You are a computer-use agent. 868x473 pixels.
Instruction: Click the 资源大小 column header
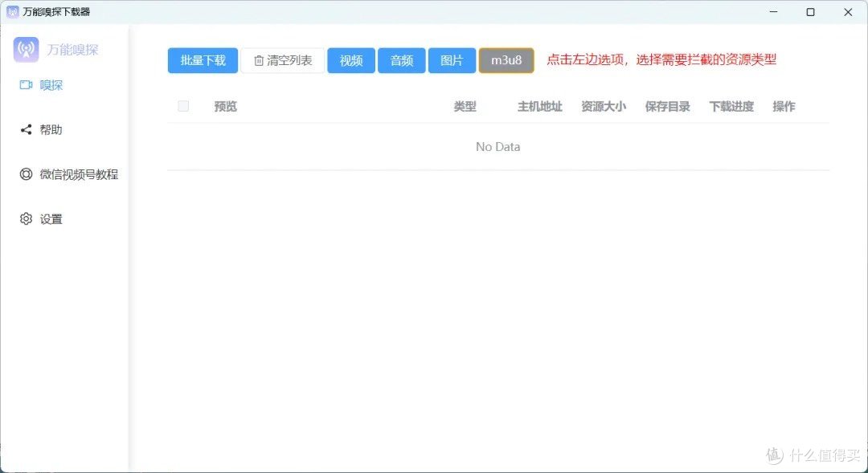click(x=604, y=106)
